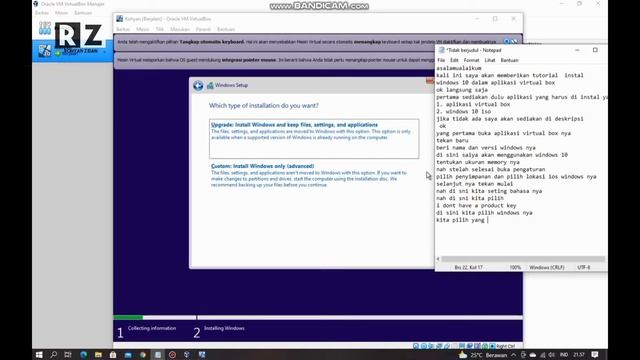Screen dimensions: 640x360
Task: Open the Bantuan menu in Notepad
Action: click(x=509, y=60)
